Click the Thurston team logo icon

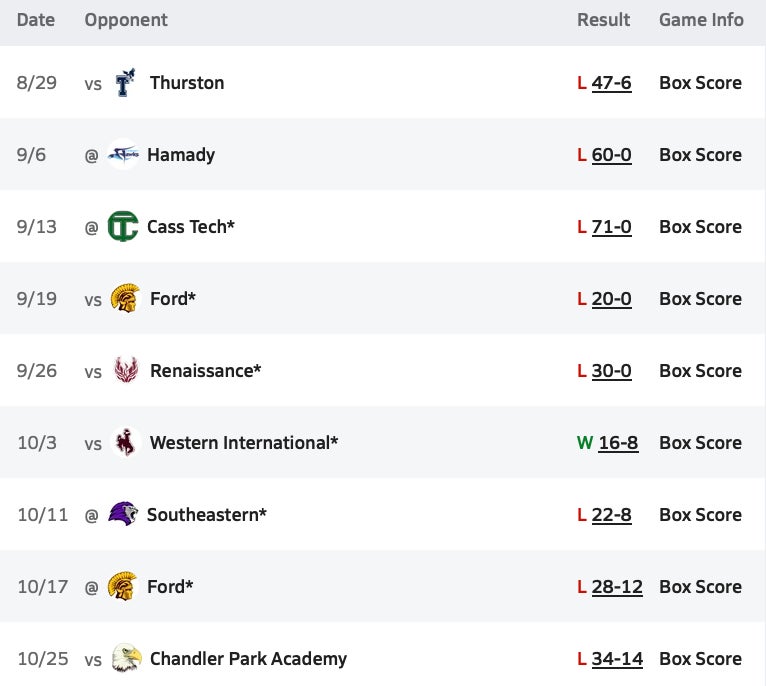pyautogui.click(x=125, y=83)
